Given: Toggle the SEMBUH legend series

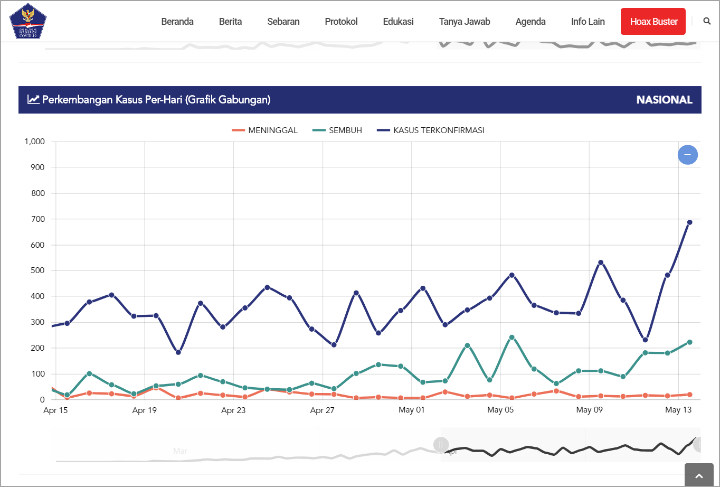Looking at the screenshot, I should pyautogui.click(x=337, y=130).
